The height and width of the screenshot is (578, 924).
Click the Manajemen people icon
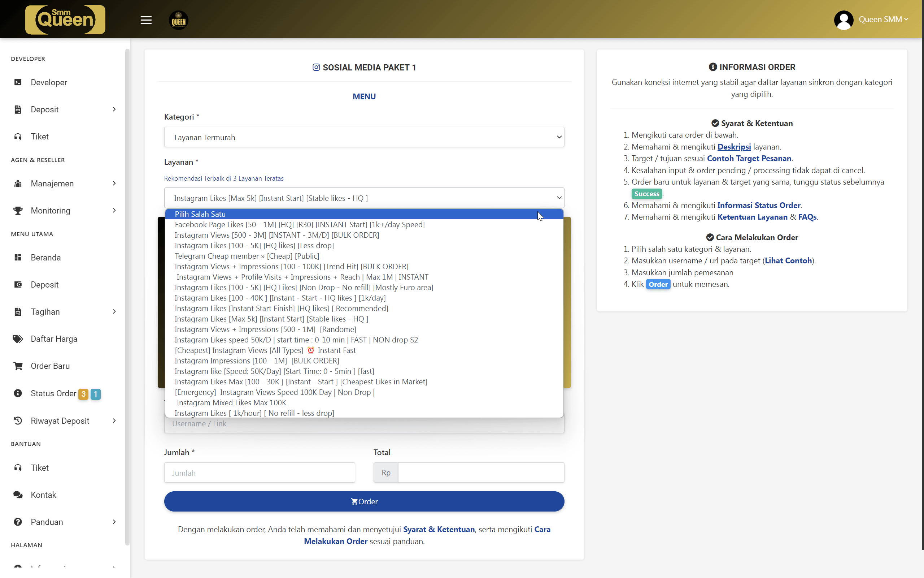coord(18,184)
